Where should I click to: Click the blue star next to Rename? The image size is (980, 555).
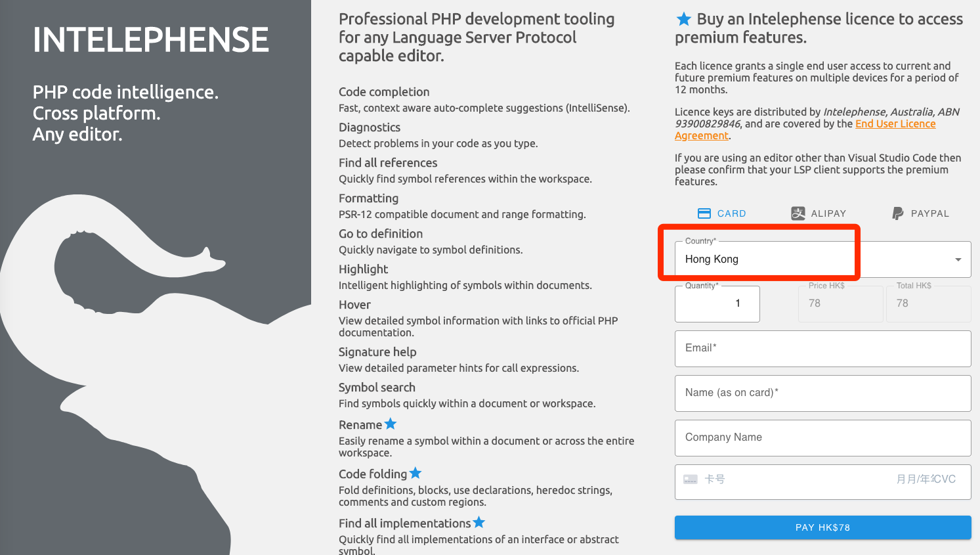pos(391,424)
